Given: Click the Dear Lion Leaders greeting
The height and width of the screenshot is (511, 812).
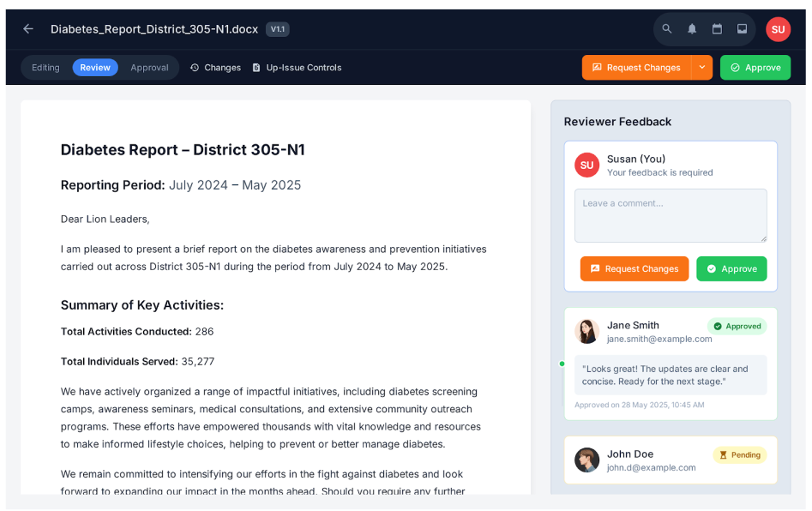Looking at the screenshot, I should click(x=105, y=219).
